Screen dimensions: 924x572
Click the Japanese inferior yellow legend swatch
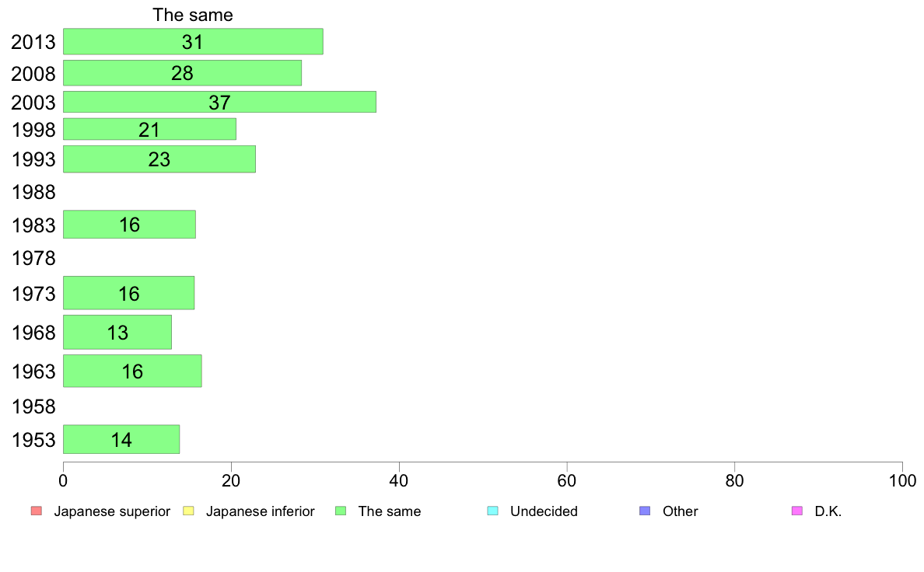point(188,511)
